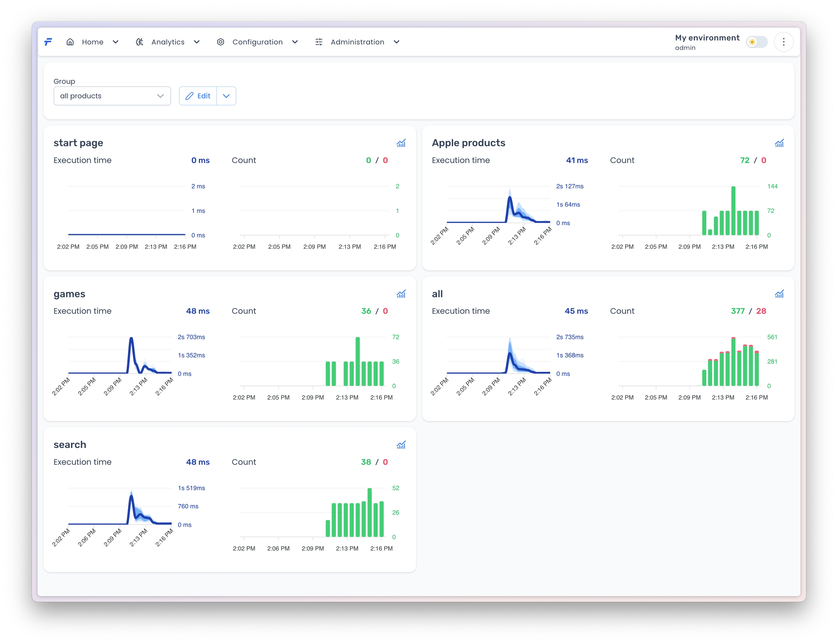Image resolution: width=838 pixels, height=644 pixels.
Task: Open the Analytics menu
Action: 168,42
